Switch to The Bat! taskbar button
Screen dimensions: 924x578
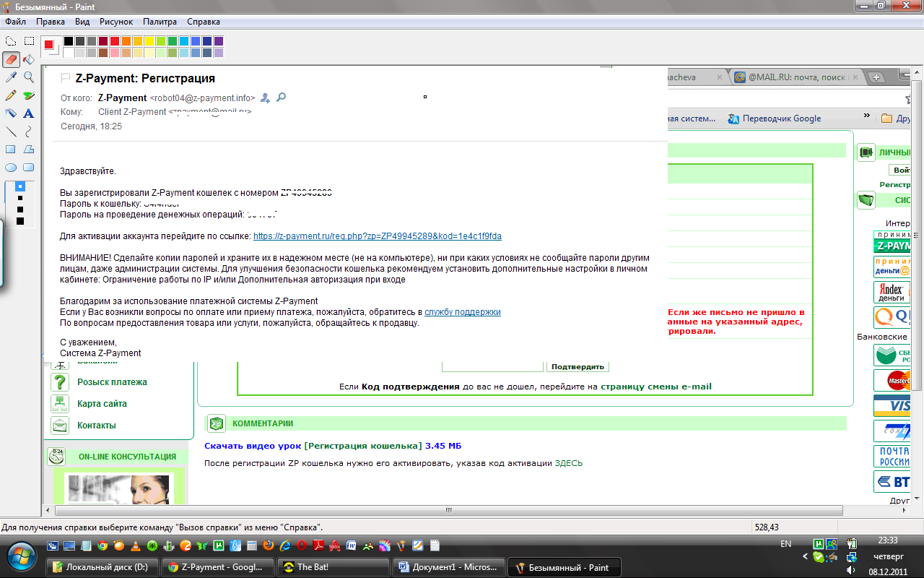[x=333, y=567]
